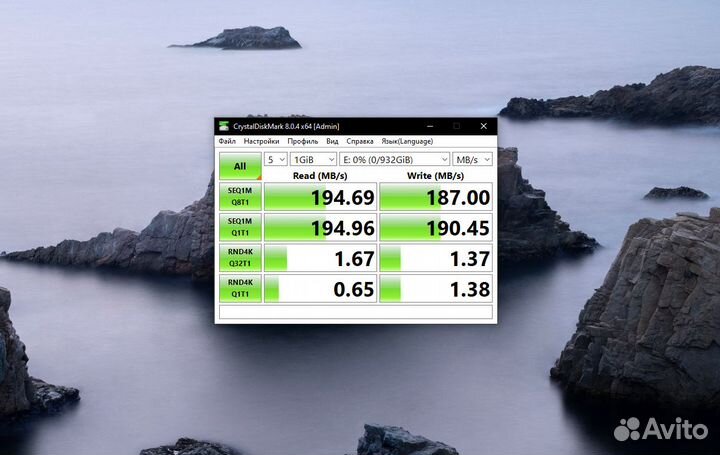The height and width of the screenshot is (455, 720).
Task: Open the Настройки menu
Action: pos(261,142)
